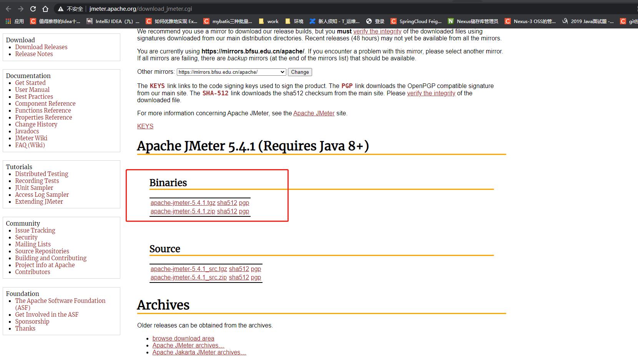Open Project info at Apache link
The height and width of the screenshot is (364, 638).
pos(45,265)
